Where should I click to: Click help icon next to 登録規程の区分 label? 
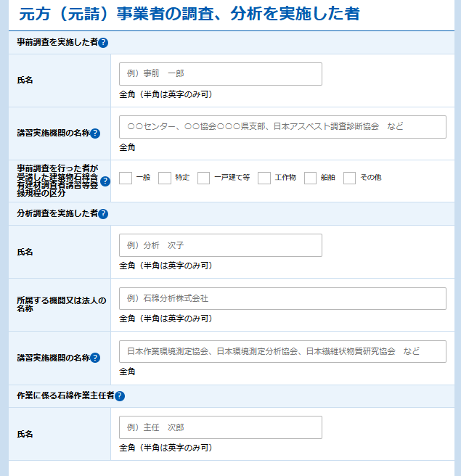[105, 181]
